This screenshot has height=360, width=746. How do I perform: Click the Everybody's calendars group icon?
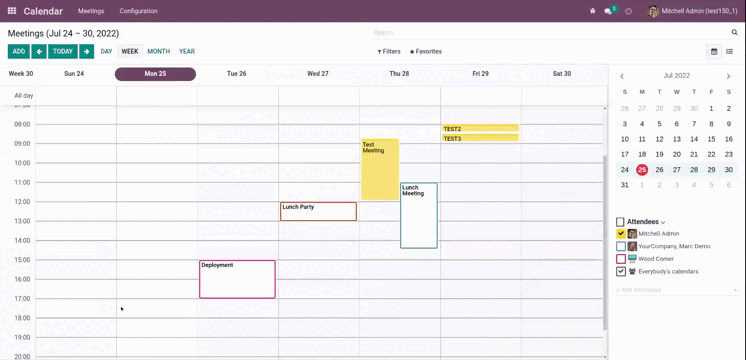tap(632, 272)
